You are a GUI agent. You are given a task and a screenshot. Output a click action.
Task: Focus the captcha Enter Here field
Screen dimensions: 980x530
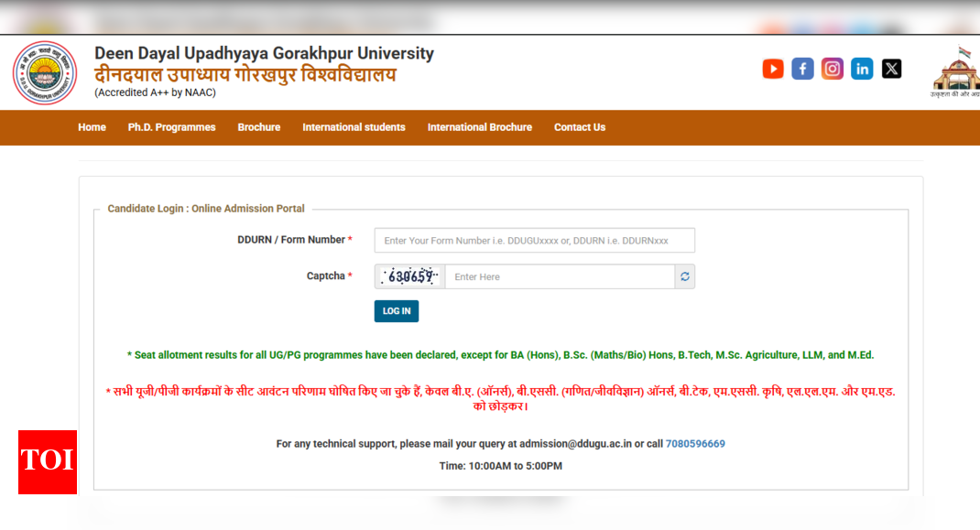[x=560, y=276]
